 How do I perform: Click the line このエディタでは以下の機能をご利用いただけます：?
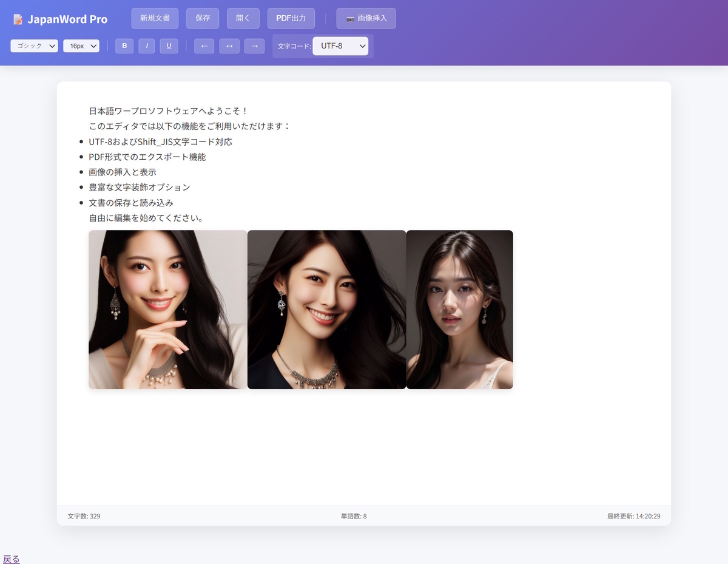pos(190,126)
